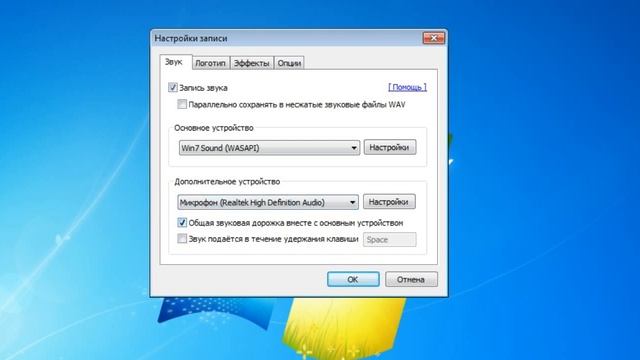Open the Логотип tab
Screen dimensions: 640x360
pyautogui.click(x=210, y=63)
